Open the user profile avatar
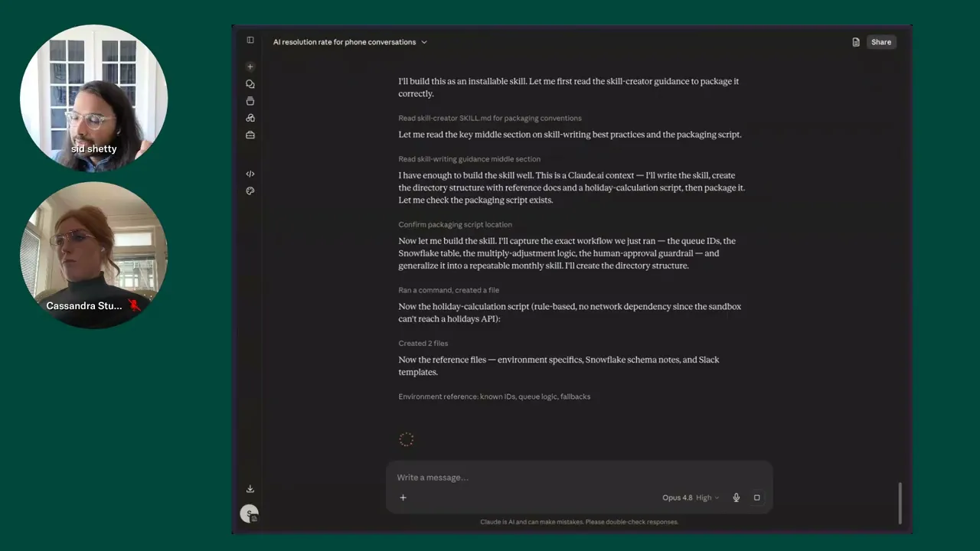Screen dimensions: 980x551 249,514
